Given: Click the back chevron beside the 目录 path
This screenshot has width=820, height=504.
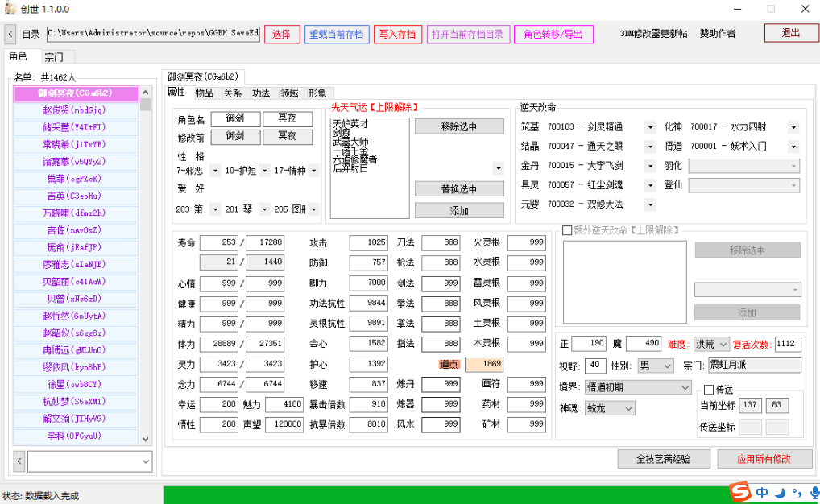Looking at the screenshot, I should pyautogui.click(x=9, y=35).
